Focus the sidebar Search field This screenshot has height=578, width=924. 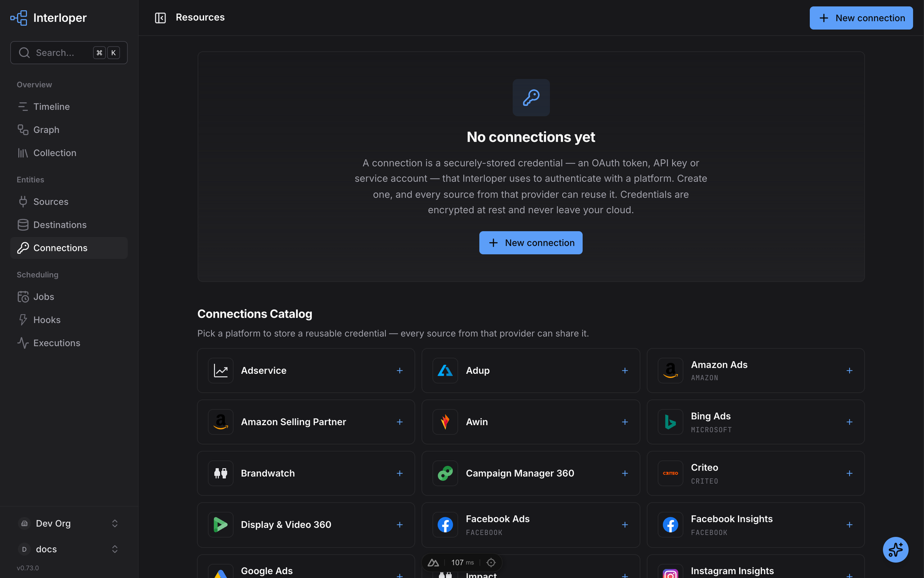pos(69,53)
